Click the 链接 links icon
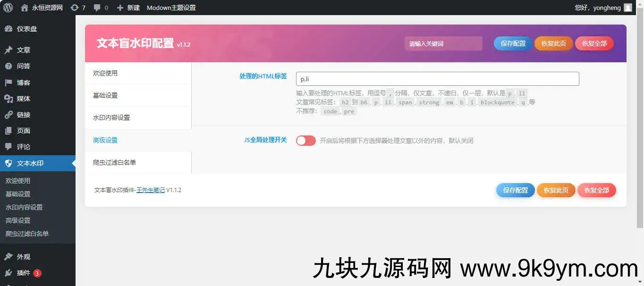644x286 pixels. 8,115
